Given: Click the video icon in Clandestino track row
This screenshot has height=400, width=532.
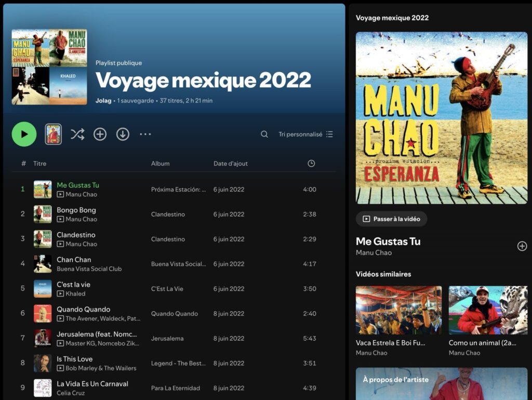Looking at the screenshot, I should click(60, 244).
